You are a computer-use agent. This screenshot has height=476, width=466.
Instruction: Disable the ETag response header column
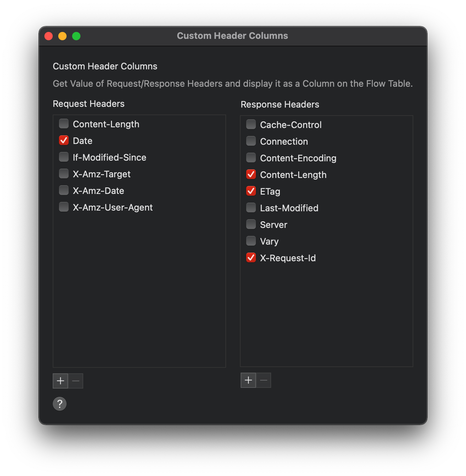pyautogui.click(x=251, y=191)
